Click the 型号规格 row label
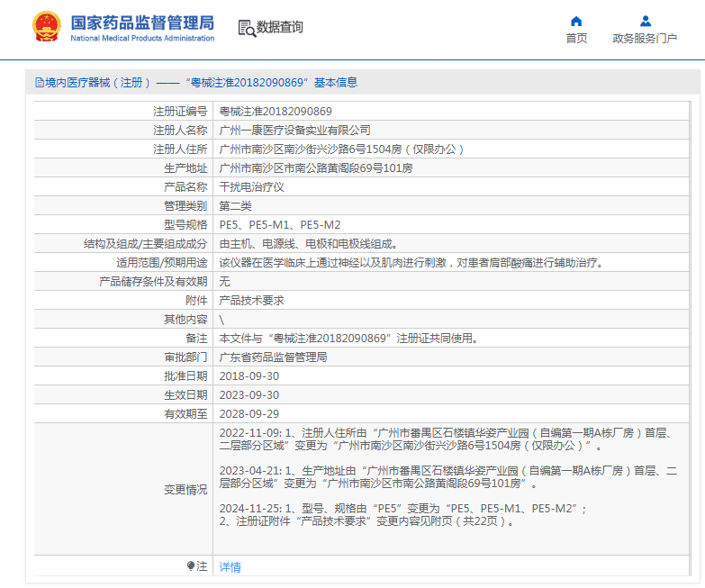 coord(185,225)
